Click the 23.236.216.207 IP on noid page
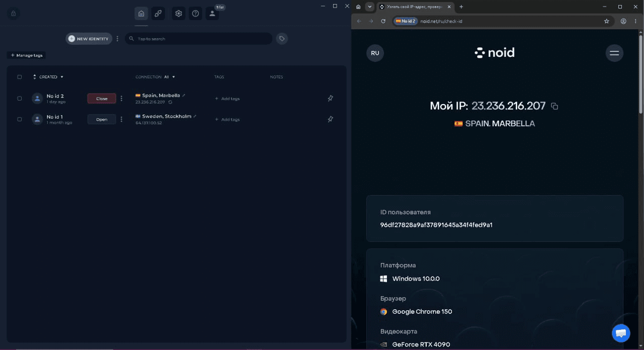 tap(509, 106)
